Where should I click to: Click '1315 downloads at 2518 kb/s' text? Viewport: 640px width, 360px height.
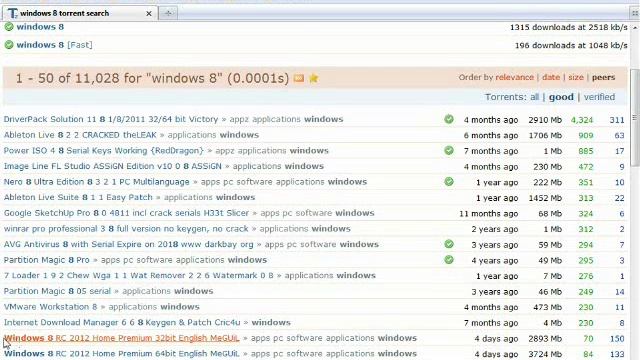point(569,27)
